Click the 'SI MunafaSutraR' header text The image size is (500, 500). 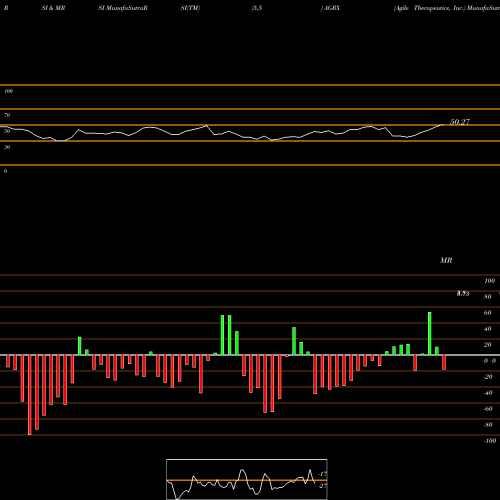pyautogui.click(x=123, y=8)
